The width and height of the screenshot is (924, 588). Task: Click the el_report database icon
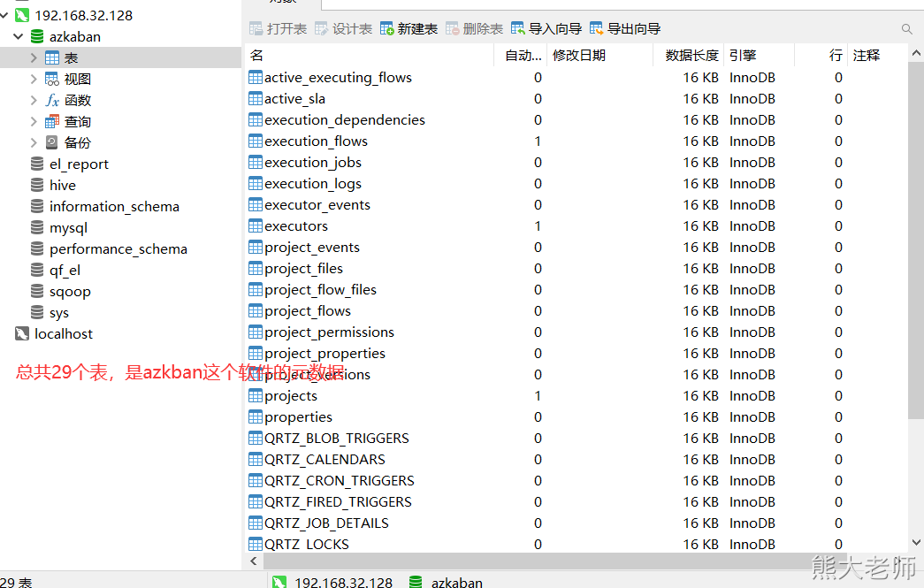tap(37, 164)
